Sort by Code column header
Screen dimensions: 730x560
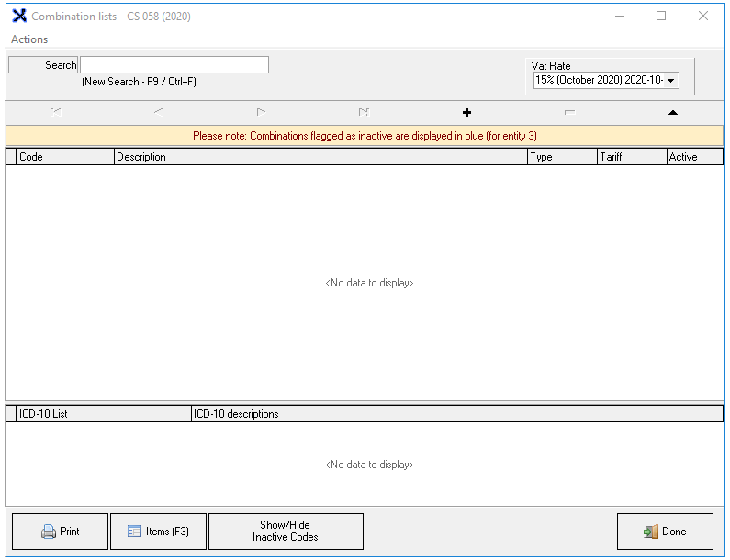(65, 157)
